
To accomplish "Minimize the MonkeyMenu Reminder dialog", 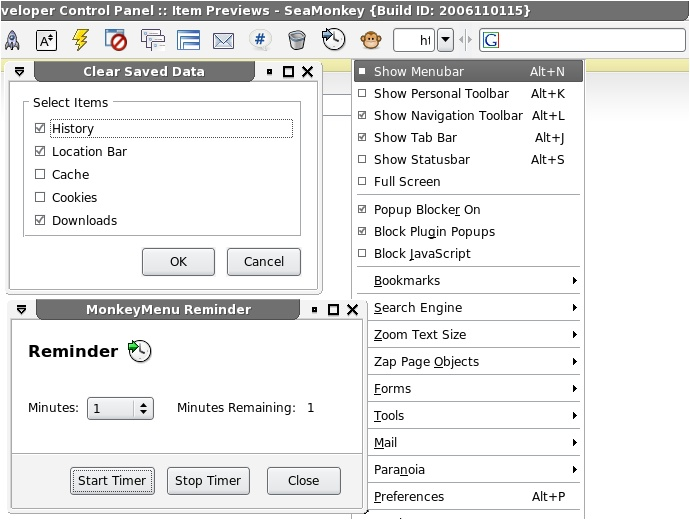I will click(x=314, y=310).
